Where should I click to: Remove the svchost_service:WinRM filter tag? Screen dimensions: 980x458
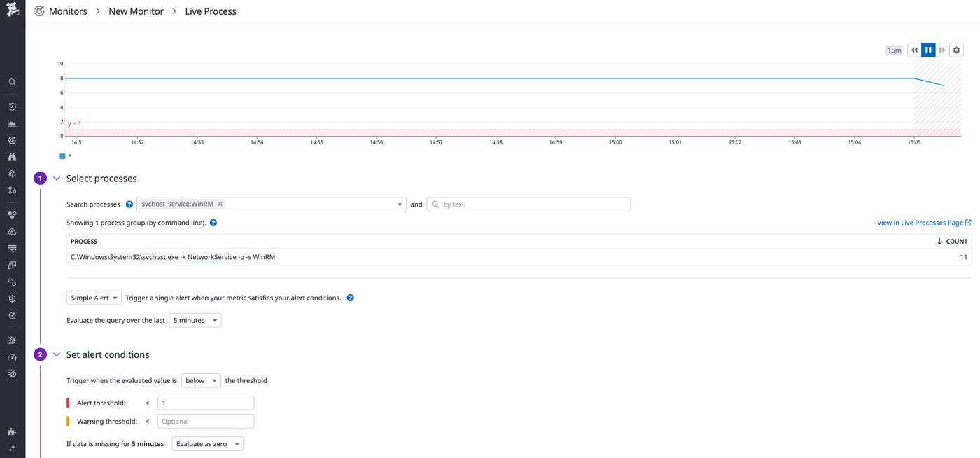(220, 204)
